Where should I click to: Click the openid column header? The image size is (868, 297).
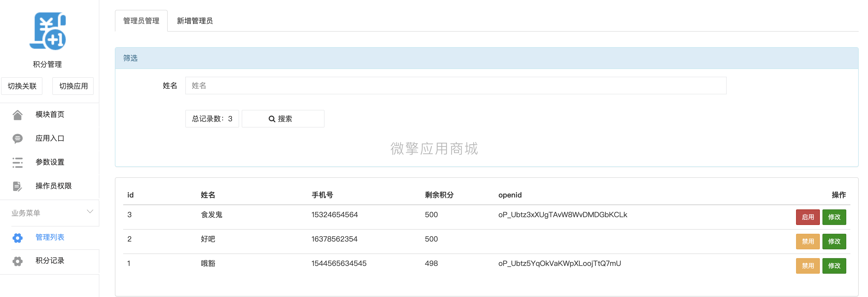510,195
